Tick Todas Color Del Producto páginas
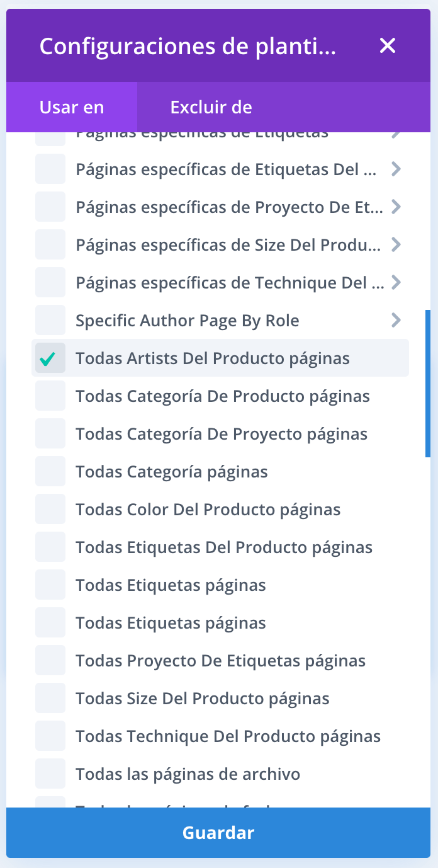The image size is (438, 868). tap(50, 510)
